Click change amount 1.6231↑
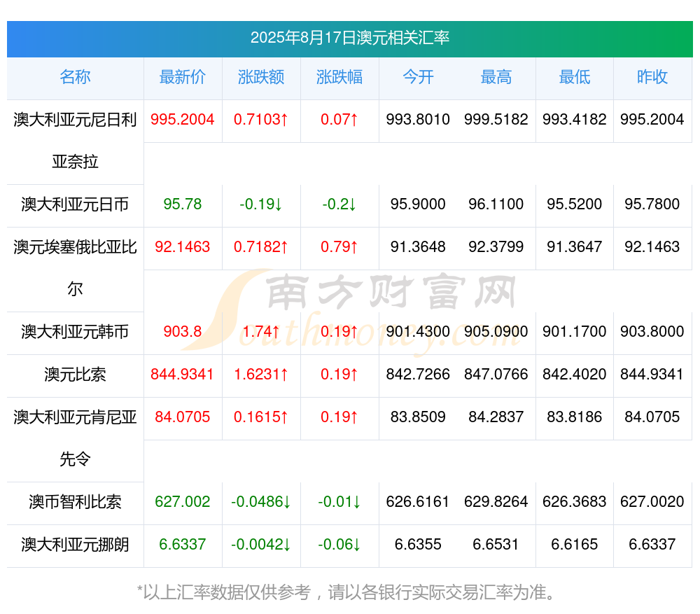 click(261, 374)
